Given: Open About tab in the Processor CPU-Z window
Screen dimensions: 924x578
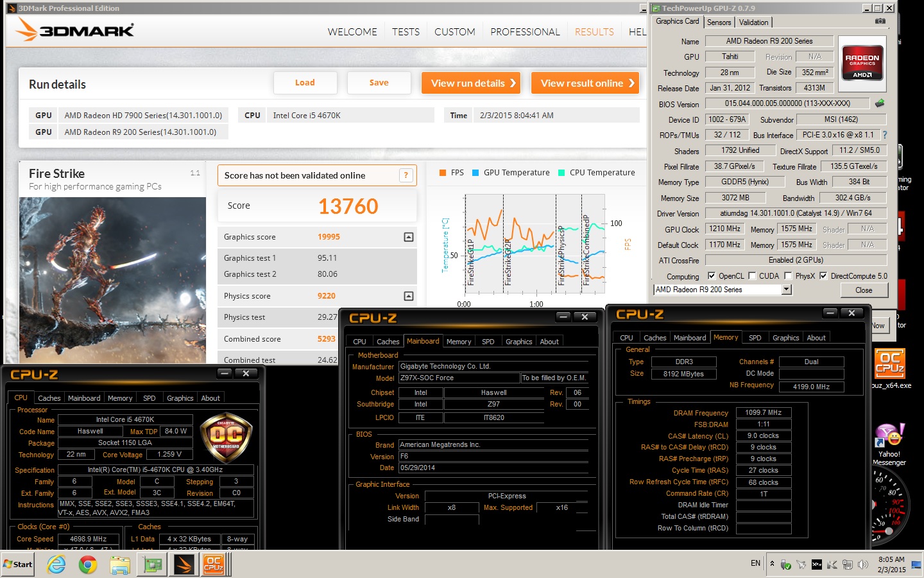Looking at the screenshot, I should pyautogui.click(x=210, y=398).
